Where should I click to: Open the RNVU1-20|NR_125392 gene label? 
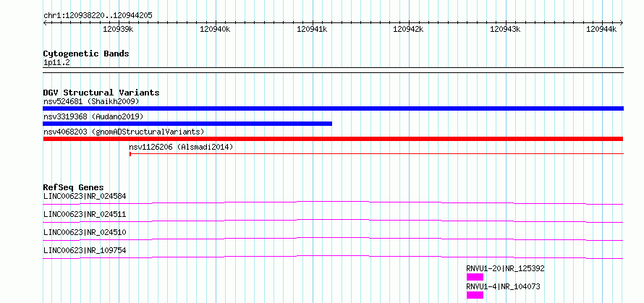pyautogui.click(x=506, y=268)
